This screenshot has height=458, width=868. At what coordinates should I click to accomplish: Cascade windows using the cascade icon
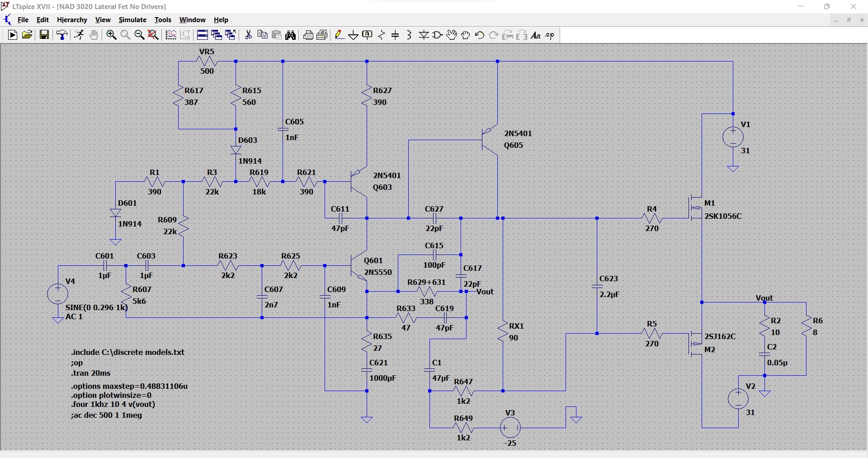point(217,35)
